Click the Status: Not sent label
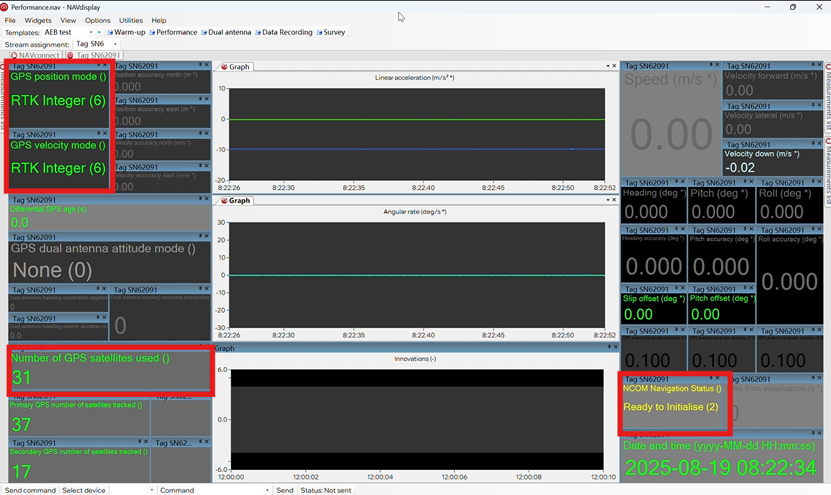The width and height of the screenshot is (831, 495). pyautogui.click(x=326, y=490)
